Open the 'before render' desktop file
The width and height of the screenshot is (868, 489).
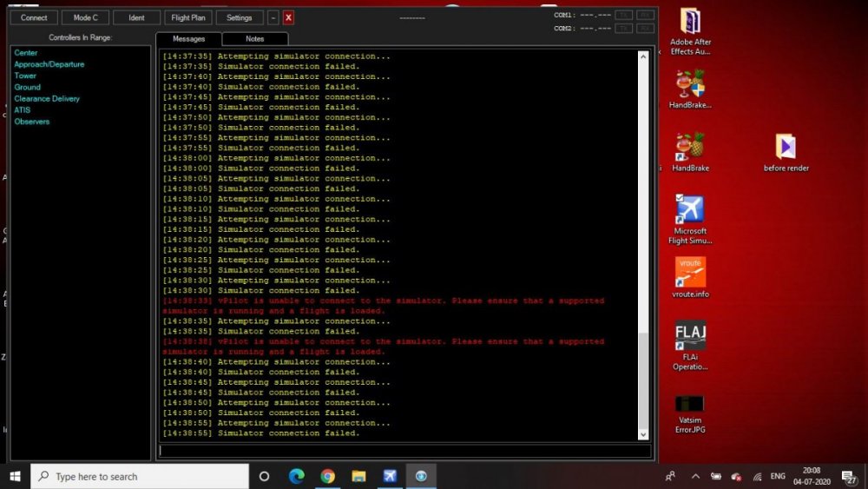pyautogui.click(x=786, y=152)
